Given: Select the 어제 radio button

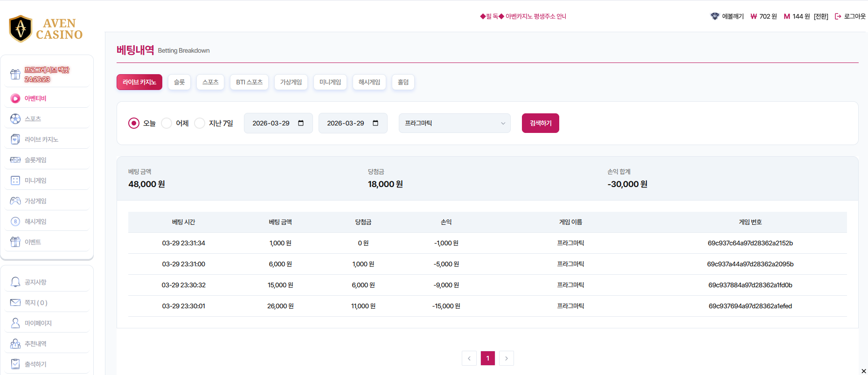Looking at the screenshot, I should coord(167,123).
